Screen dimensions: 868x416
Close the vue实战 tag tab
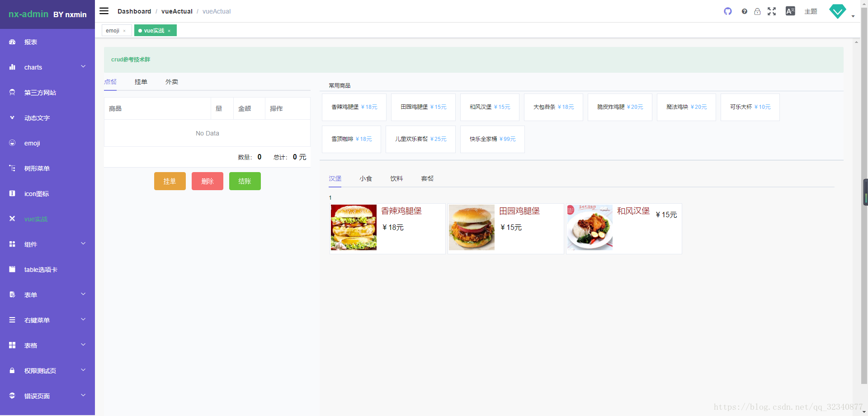pos(169,31)
